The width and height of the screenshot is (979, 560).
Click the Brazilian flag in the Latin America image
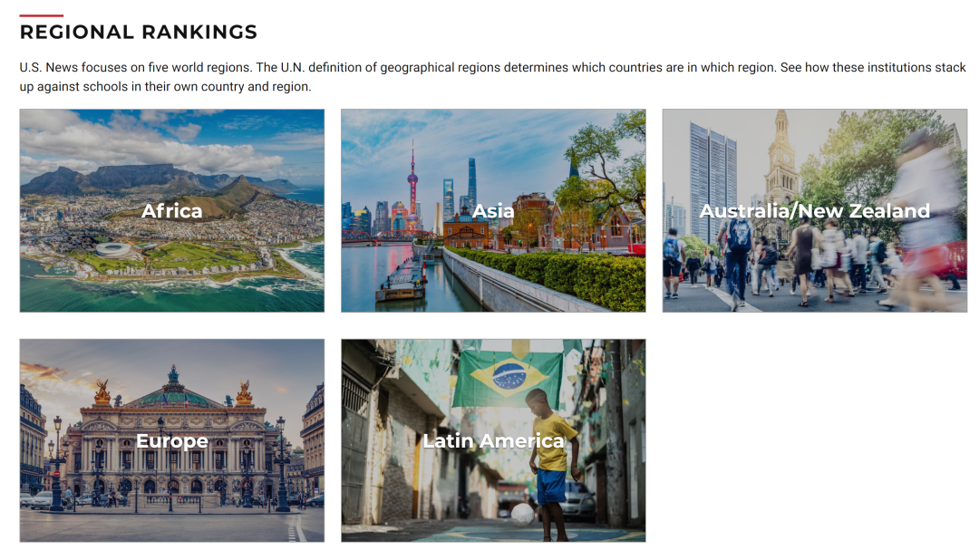click(509, 374)
